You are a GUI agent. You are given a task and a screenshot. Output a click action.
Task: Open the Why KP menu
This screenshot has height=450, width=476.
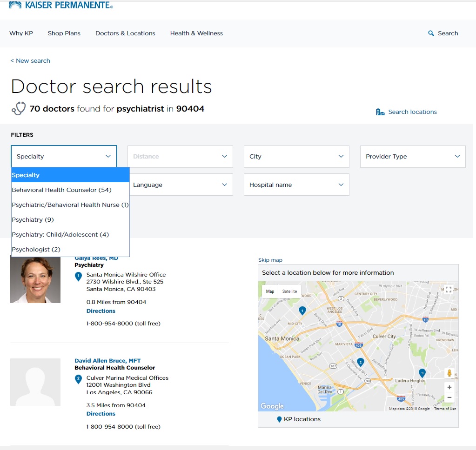coord(21,33)
